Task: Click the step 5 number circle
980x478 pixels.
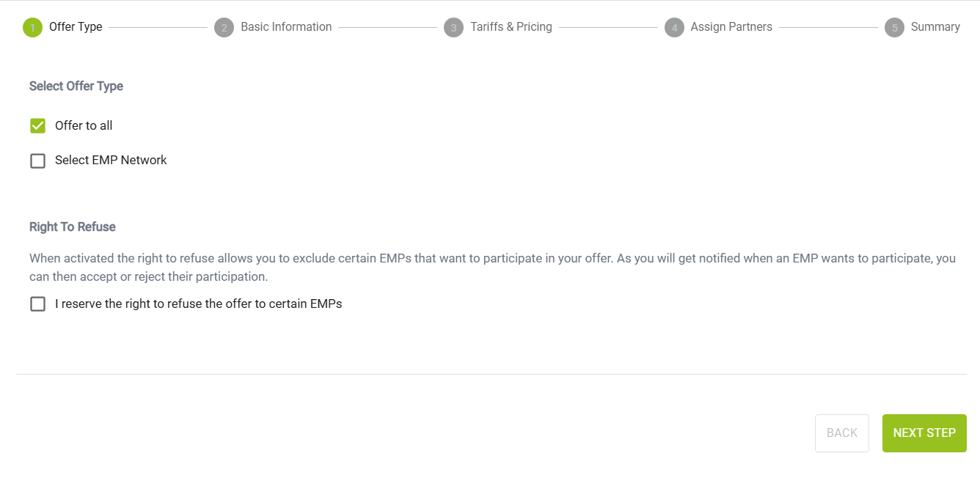Action: tap(894, 28)
